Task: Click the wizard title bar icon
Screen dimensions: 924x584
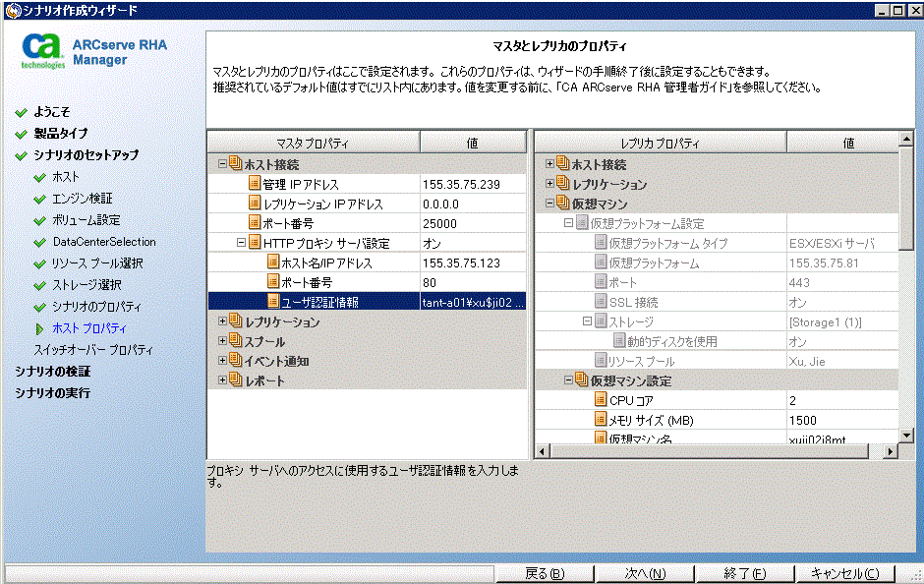Action: [13, 10]
